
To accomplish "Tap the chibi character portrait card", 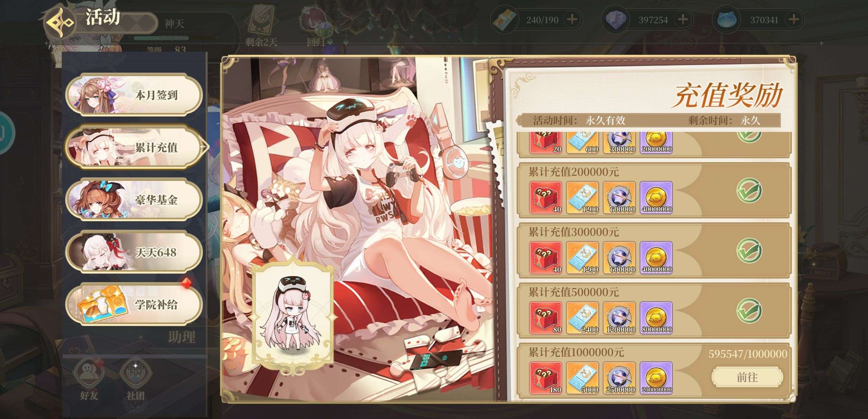I will click(293, 318).
